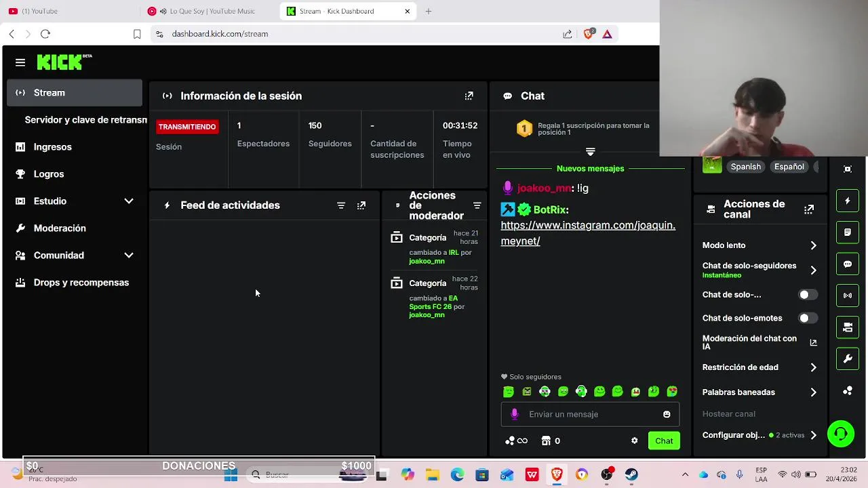
Task: Bookmark this page in the address bar
Action: click(x=137, y=34)
